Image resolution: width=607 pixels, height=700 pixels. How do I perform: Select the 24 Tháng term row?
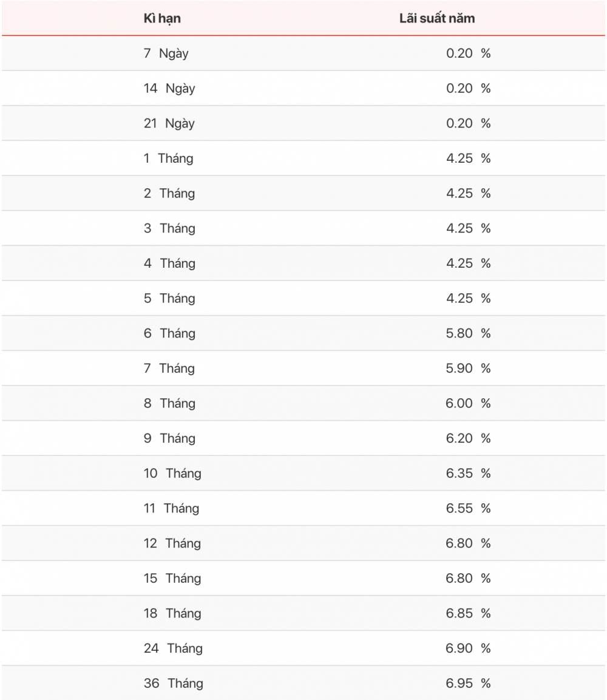click(x=303, y=648)
